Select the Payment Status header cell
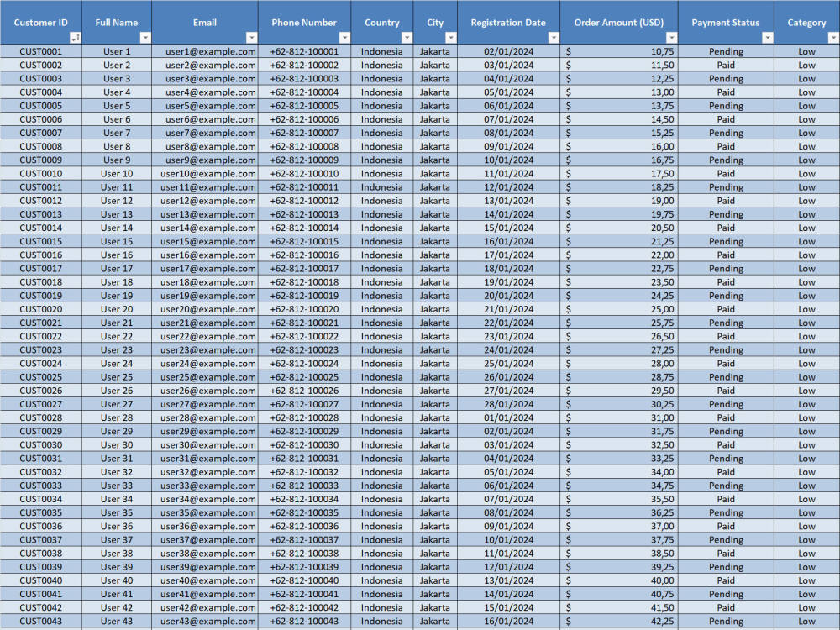Screen dimensions: 840x630 [x=726, y=23]
